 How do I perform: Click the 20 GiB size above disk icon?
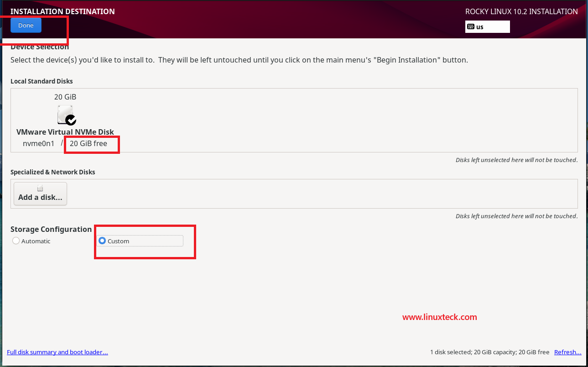point(65,97)
